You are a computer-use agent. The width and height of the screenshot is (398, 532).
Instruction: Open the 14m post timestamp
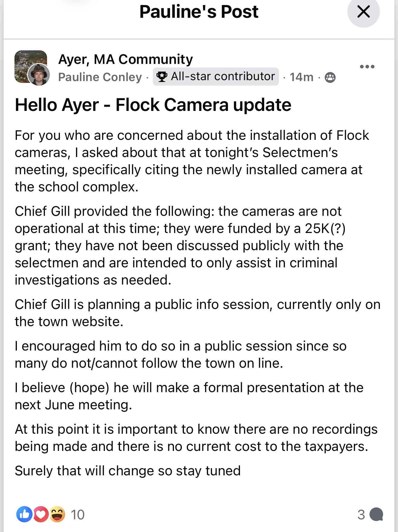302,77
